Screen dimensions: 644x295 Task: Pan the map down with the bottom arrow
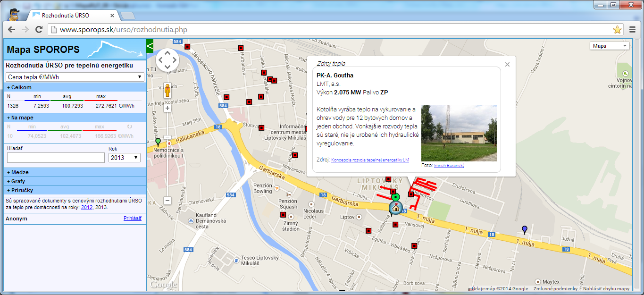pyautogui.click(x=167, y=67)
